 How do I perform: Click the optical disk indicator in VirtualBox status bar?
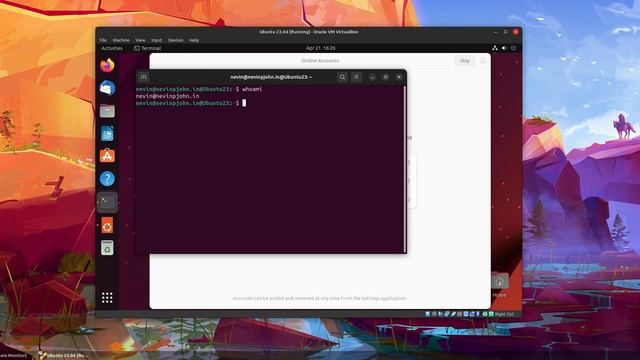[x=434, y=314]
